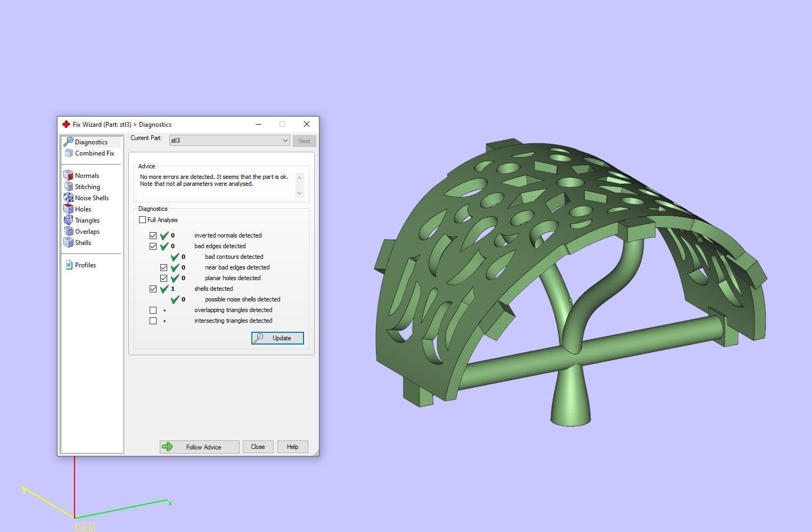
Task: Click the Follow Advice button
Action: pyautogui.click(x=199, y=447)
